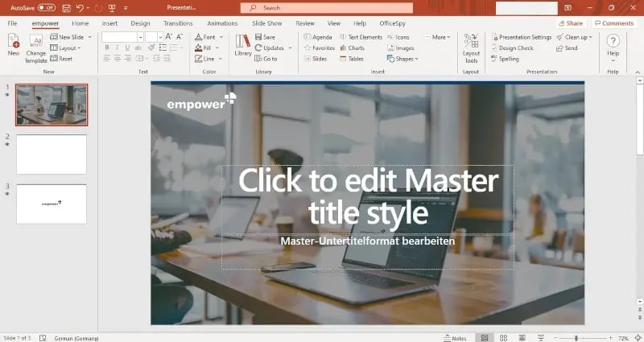Image resolution: width=644 pixels, height=342 pixels.
Task: Select slide 2 thumbnail
Action: pyautogui.click(x=52, y=155)
